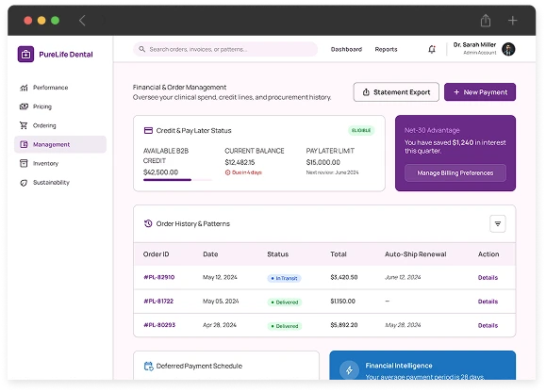Open Inventory in the sidebar
This screenshot has height=392, width=546.
coord(60,163)
